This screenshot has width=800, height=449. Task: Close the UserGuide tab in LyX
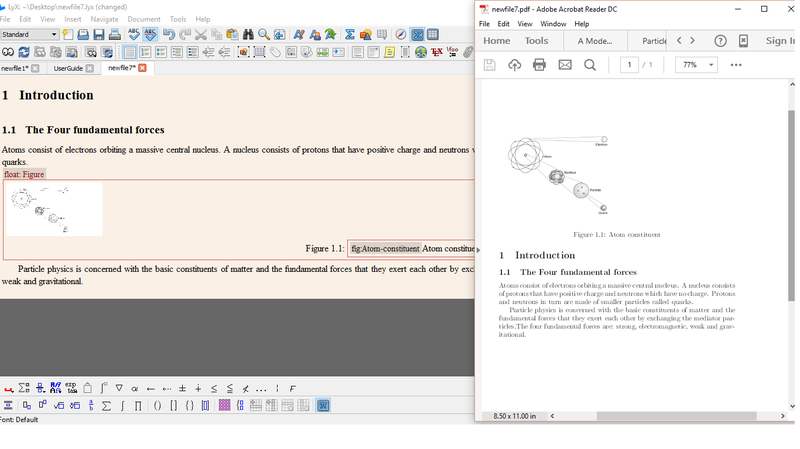click(90, 68)
